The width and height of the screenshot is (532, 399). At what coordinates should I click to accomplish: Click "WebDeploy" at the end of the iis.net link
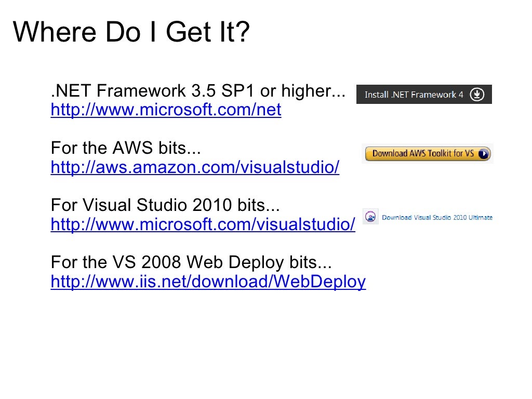coord(320,282)
